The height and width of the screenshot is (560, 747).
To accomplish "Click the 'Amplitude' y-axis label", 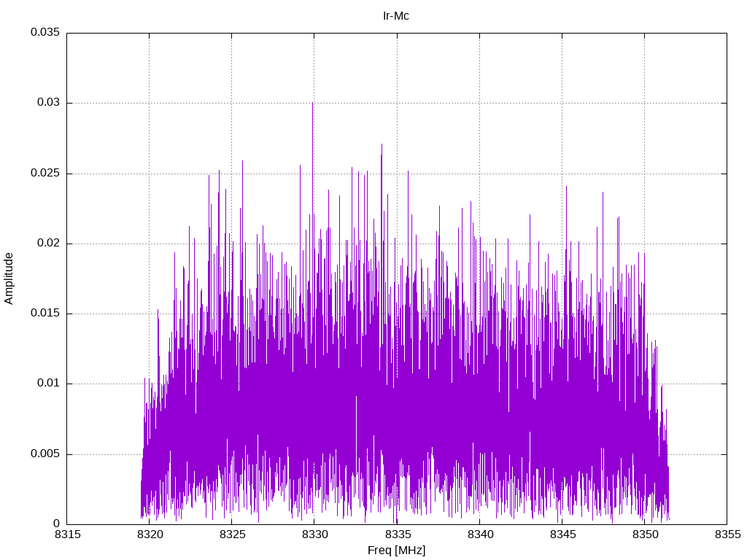I will point(9,279).
